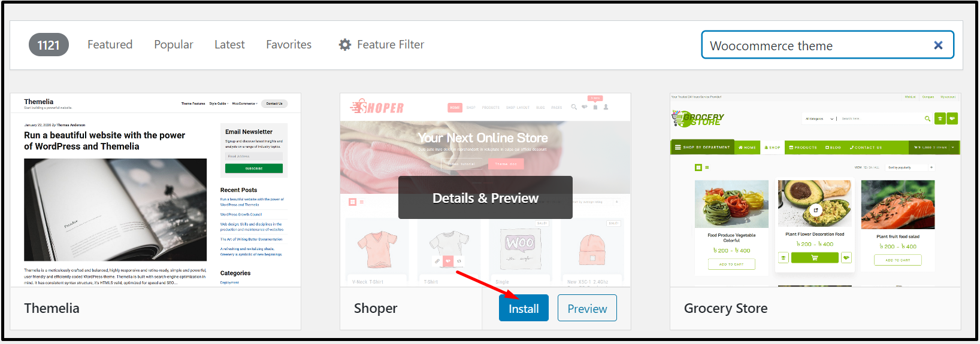Switch to the Popular tab
Viewport: 980px width, 344px height.
(x=174, y=44)
